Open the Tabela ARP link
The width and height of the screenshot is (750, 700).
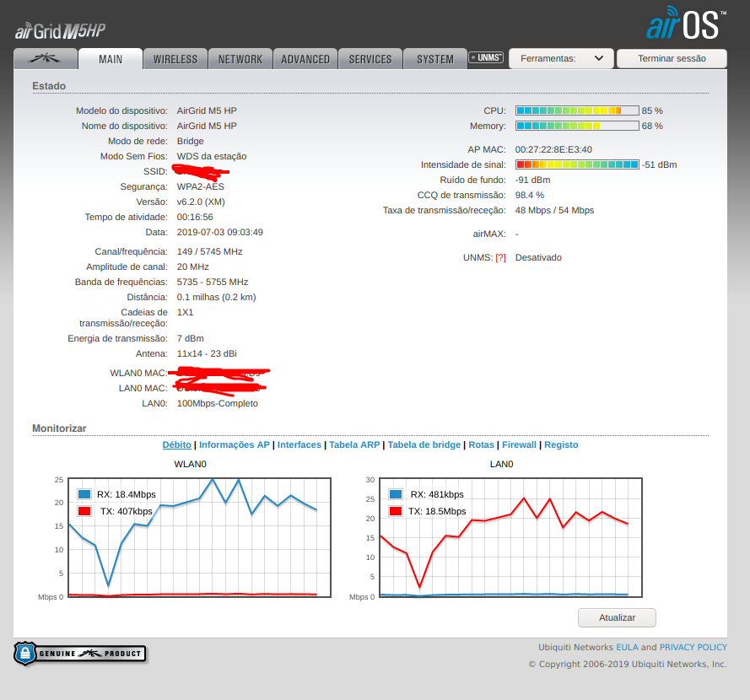(x=354, y=444)
